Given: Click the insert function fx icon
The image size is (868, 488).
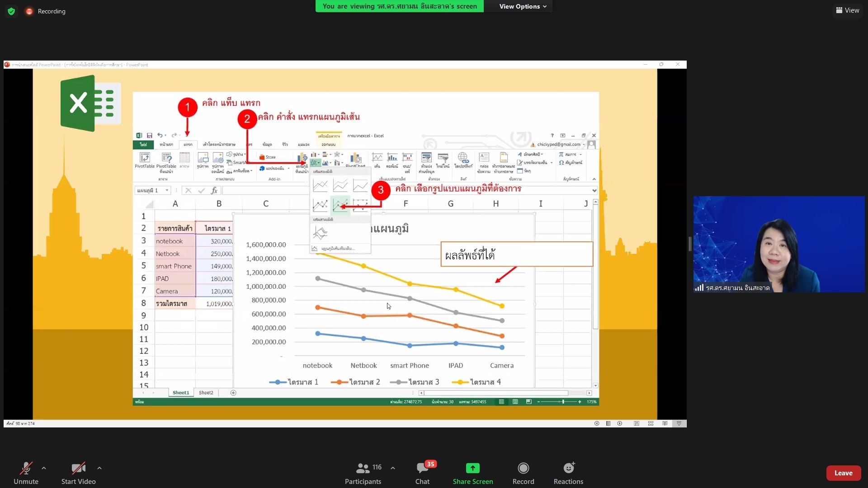Looking at the screenshot, I should [x=214, y=191].
